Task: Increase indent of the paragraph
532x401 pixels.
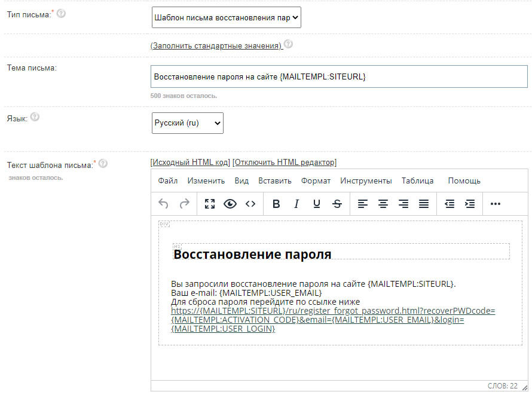Action: [470, 204]
